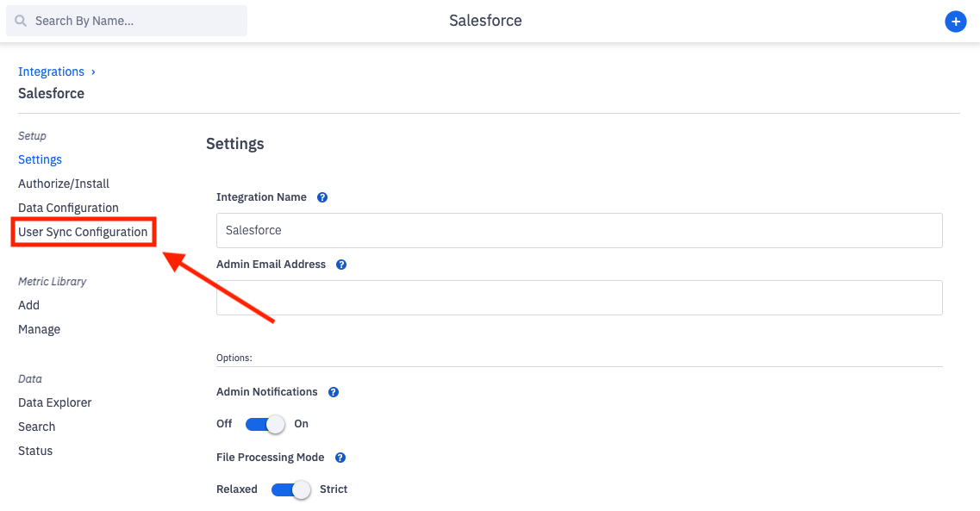
Task: Click the blue plus add button
Action: (x=955, y=22)
